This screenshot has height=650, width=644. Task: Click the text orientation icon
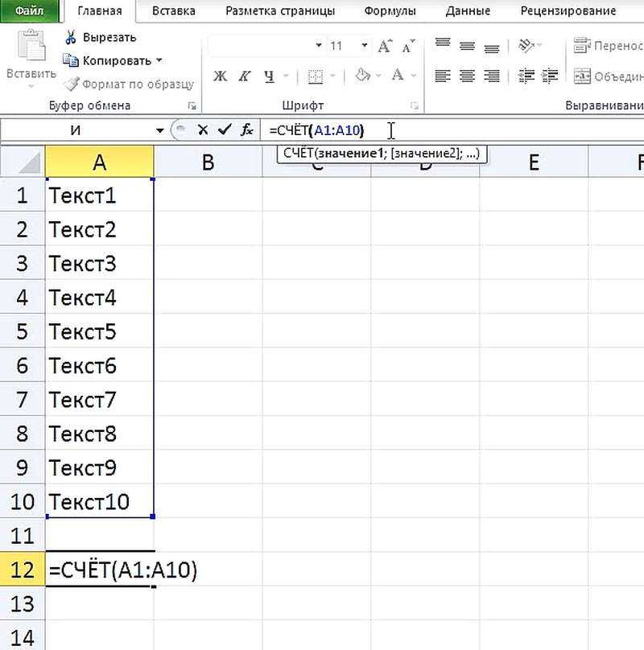click(x=526, y=45)
